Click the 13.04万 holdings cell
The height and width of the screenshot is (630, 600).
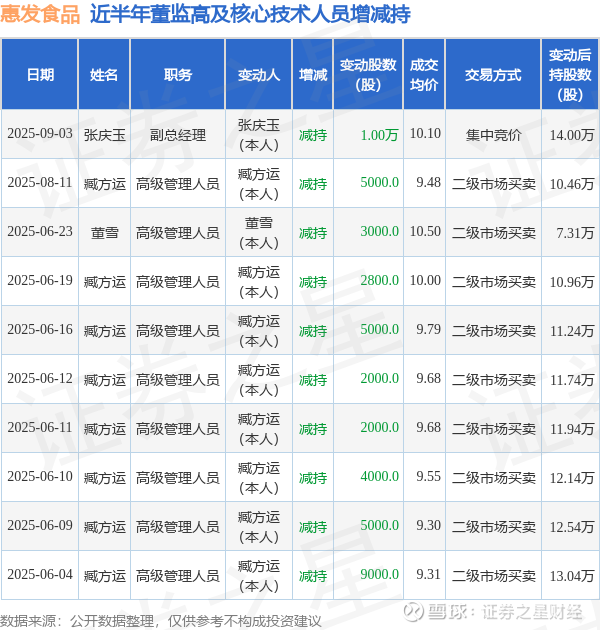572,576
